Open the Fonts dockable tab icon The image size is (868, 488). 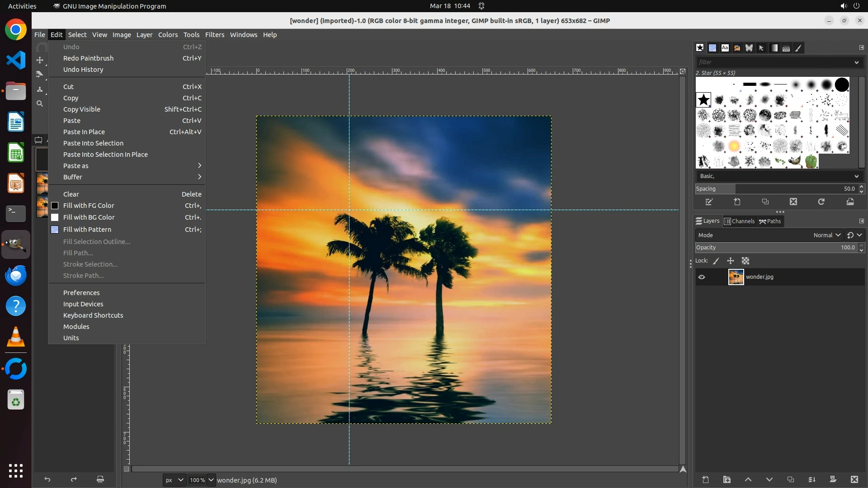point(725,48)
